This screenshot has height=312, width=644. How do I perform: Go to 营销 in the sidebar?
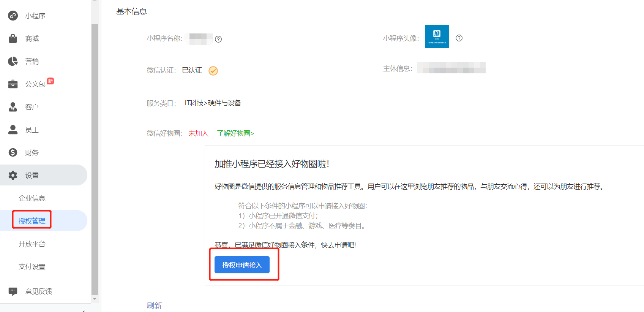pyautogui.click(x=32, y=61)
